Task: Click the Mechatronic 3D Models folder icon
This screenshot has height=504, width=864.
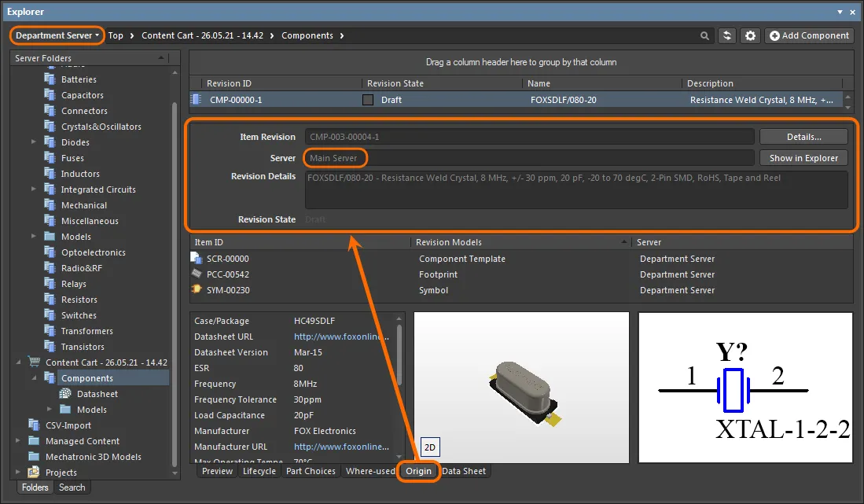Action: [x=34, y=457]
